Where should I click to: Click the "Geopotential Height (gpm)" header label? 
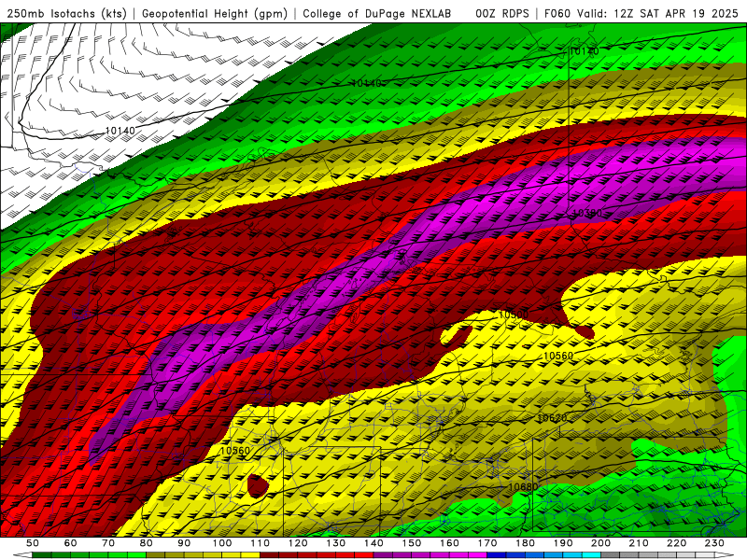[215, 13]
